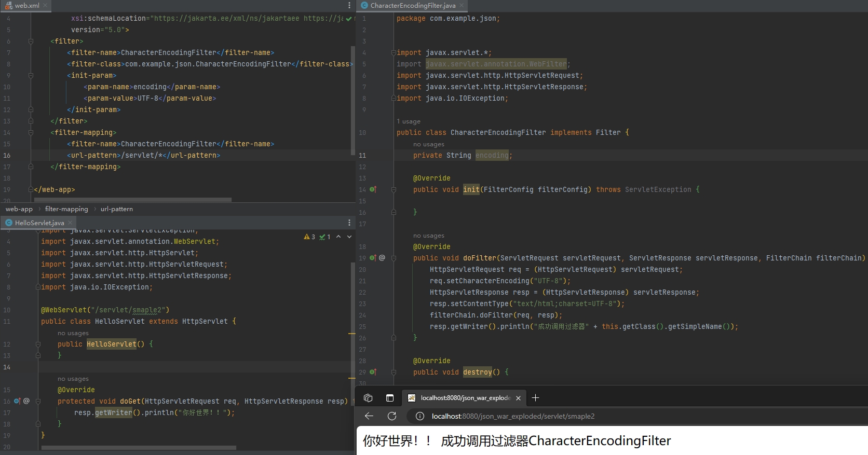Collapse the filter-mapping fold in web.xml
Screen dimensions: 868x455
pyautogui.click(x=31, y=132)
